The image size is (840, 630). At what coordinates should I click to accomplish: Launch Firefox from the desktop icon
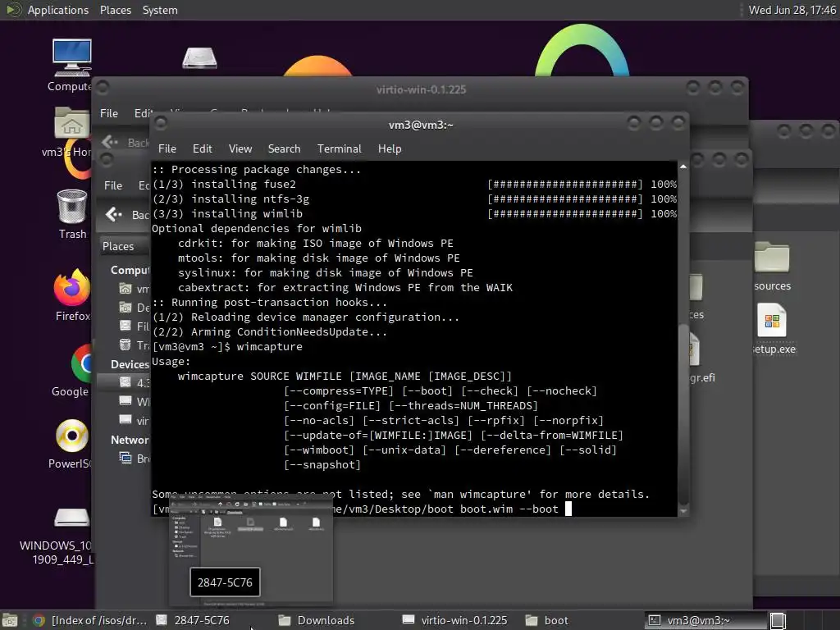click(x=72, y=294)
